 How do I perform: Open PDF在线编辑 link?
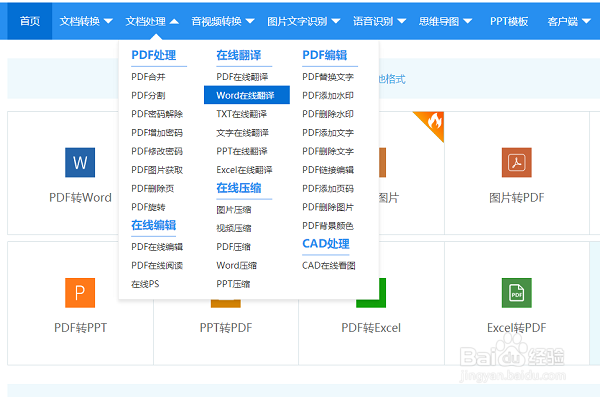click(157, 247)
